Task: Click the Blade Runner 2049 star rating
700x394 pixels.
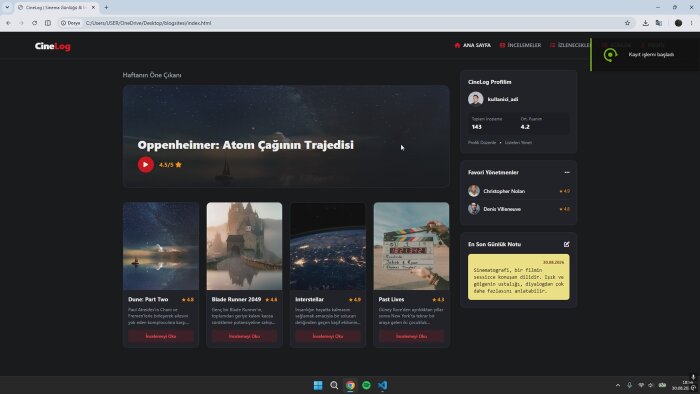Action: pyautogui.click(x=271, y=299)
